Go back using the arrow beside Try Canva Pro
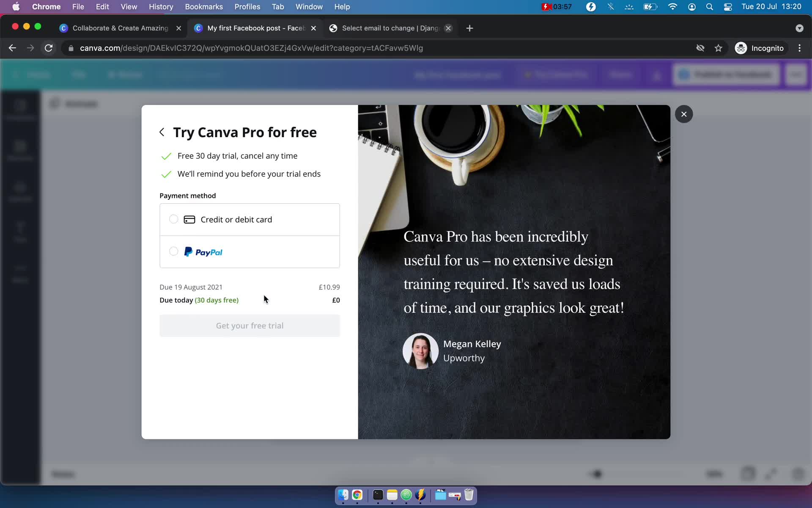The image size is (812, 508). pos(162,132)
